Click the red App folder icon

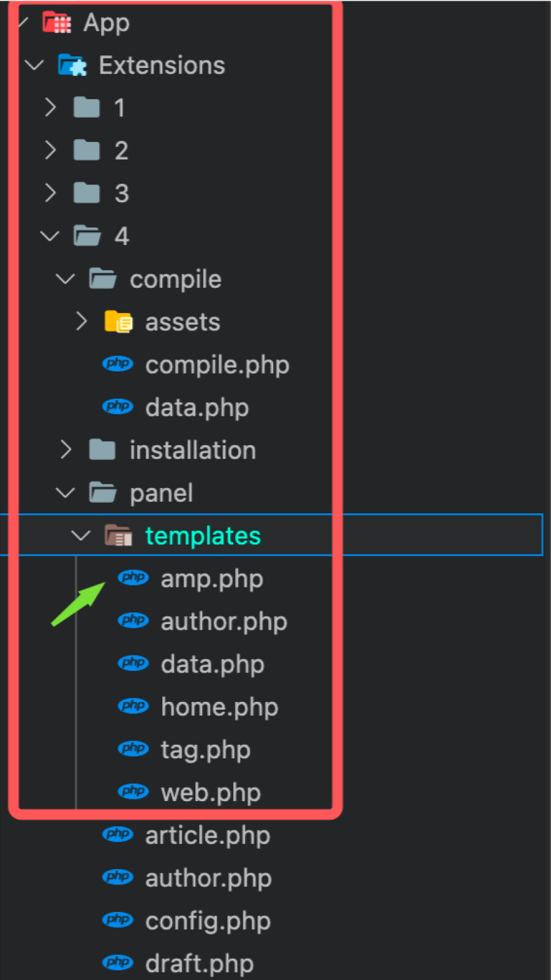56,23
